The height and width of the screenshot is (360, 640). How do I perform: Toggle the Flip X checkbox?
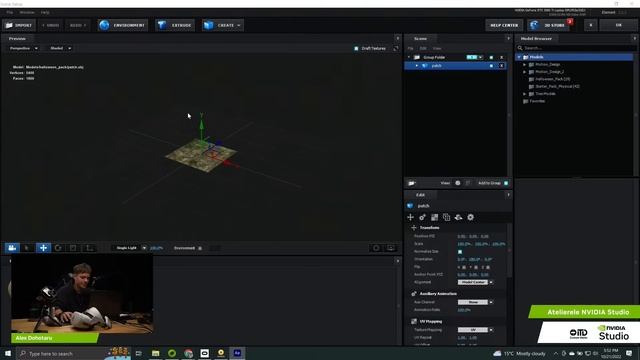point(464,267)
